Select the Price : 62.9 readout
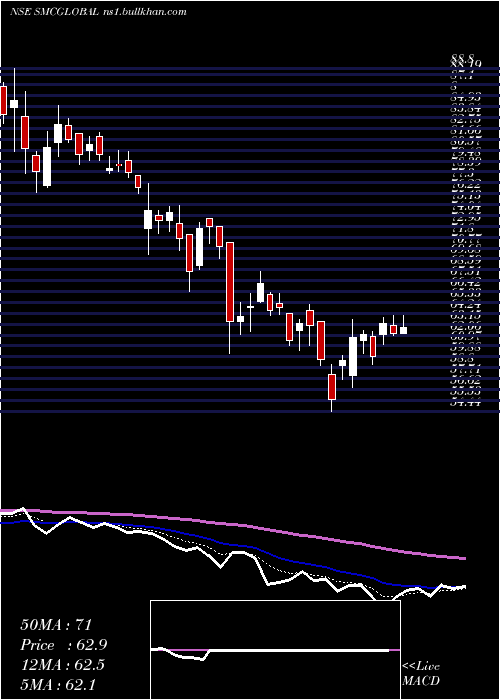 (x=64, y=645)
